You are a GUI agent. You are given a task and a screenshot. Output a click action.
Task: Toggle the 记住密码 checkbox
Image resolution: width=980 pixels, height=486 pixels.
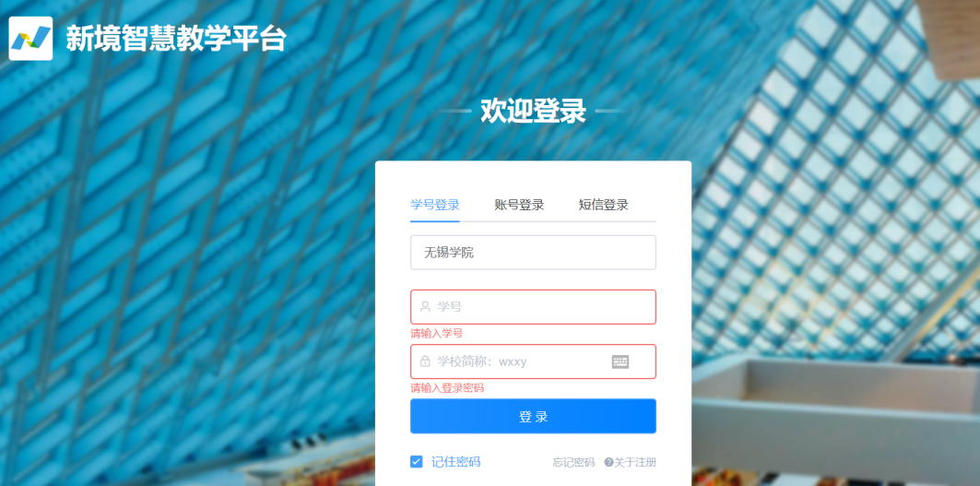[x=417, y=462]
